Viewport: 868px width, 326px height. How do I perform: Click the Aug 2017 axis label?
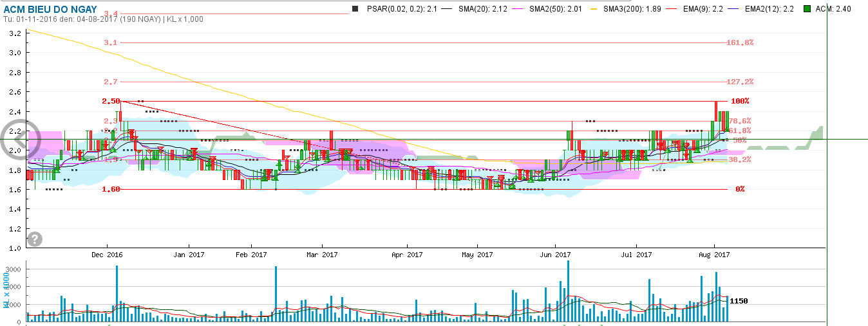coord(713,255)
